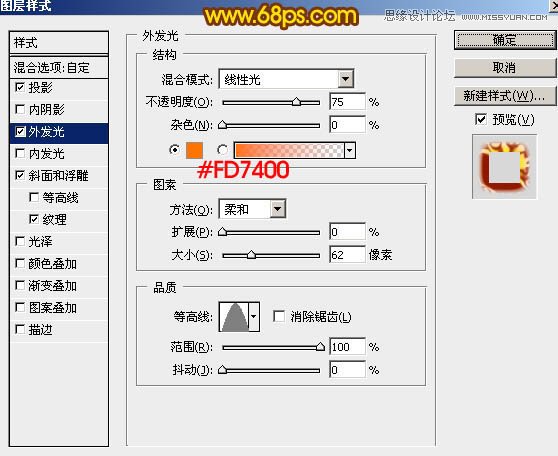Enable the 颜色叠加 color overlay checkbox
The image size is (558, 456).
click(x=20, y=263)
